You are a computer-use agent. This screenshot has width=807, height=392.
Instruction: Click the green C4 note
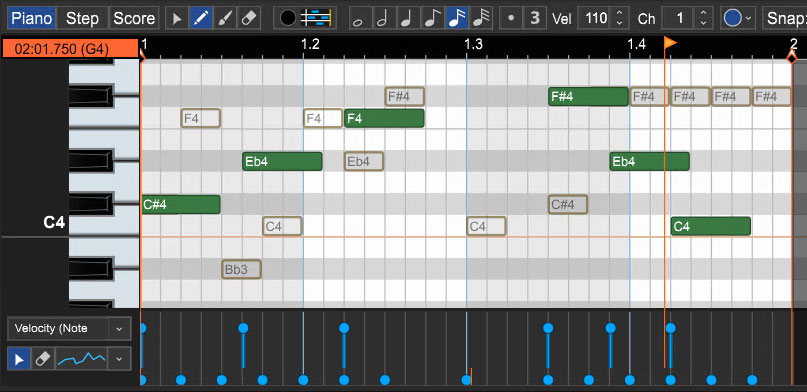pos(711,226)
